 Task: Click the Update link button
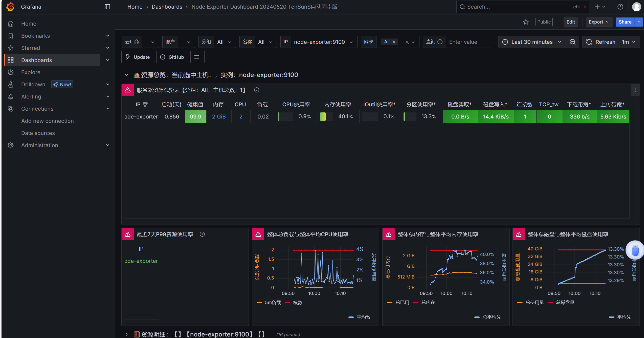137,57
